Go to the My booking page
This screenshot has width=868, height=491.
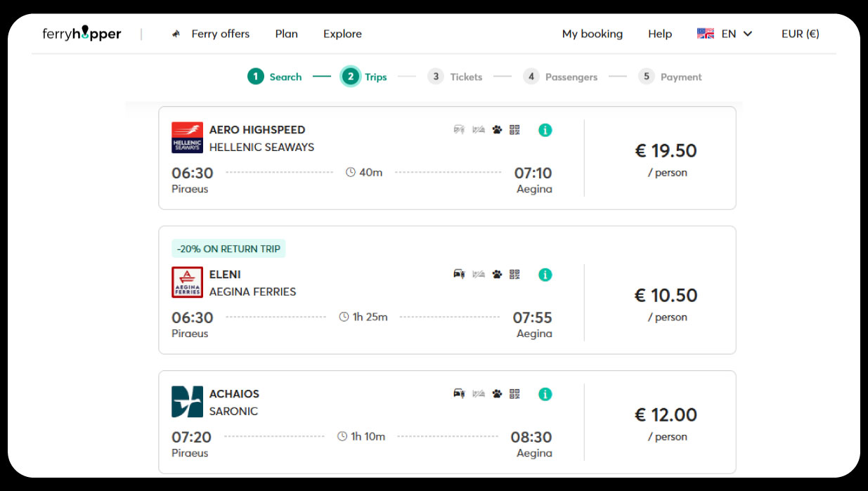[592, 34]
